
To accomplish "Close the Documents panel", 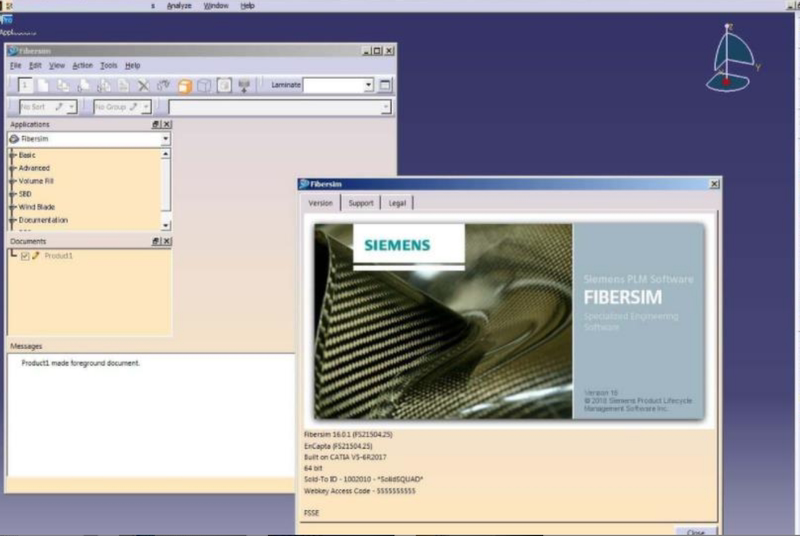I will [x=166, y=241].
